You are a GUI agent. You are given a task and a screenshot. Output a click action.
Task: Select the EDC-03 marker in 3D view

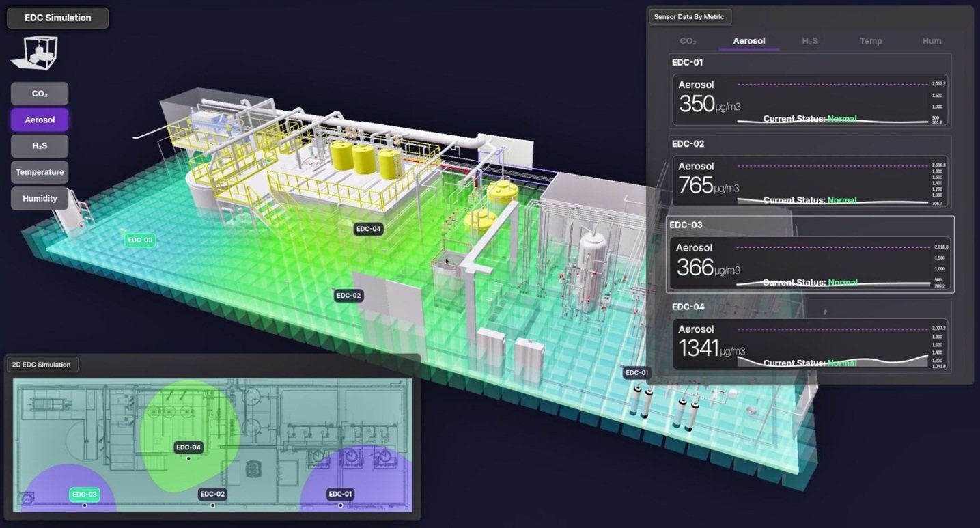click(139, 240)
